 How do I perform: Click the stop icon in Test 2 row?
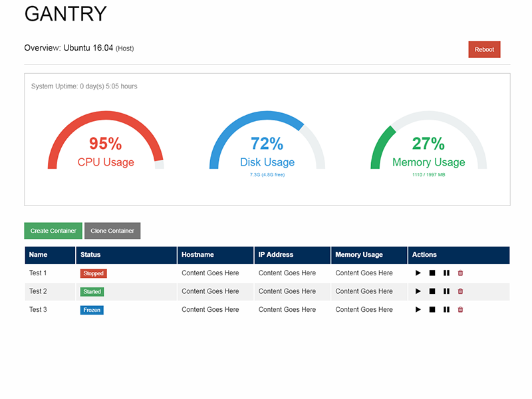(432, 291)
